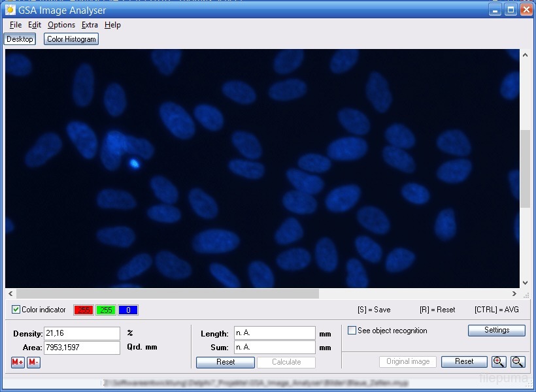Click the Density value field

click(82, 334)
